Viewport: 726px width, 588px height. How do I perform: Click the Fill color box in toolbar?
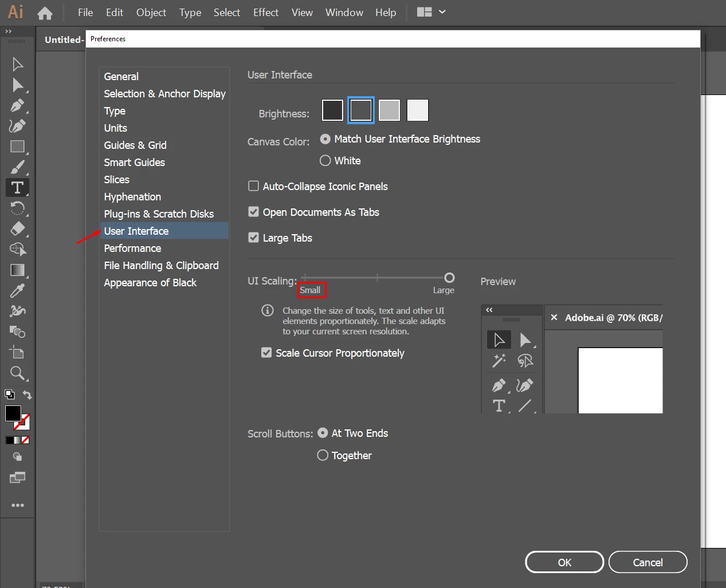(x=13, y=413)
